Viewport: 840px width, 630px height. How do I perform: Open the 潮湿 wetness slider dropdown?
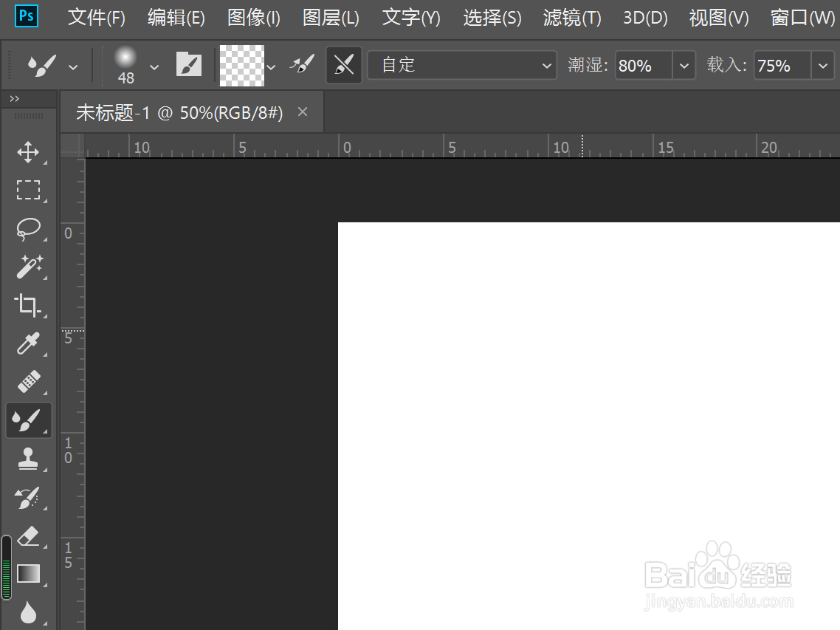coord(684,66)
